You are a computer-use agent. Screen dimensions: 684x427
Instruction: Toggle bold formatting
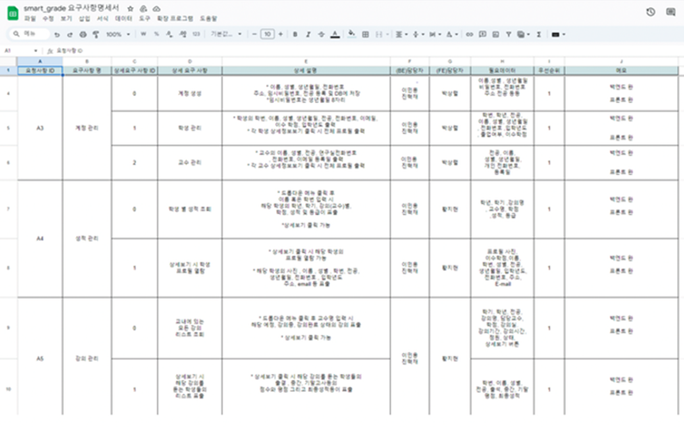(x=295, y=34)
